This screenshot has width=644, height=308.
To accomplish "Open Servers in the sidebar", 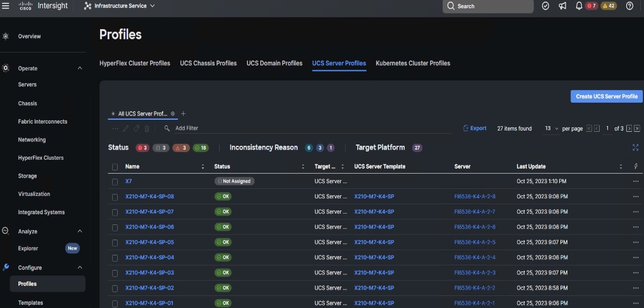I will click(x=27, y=84).
